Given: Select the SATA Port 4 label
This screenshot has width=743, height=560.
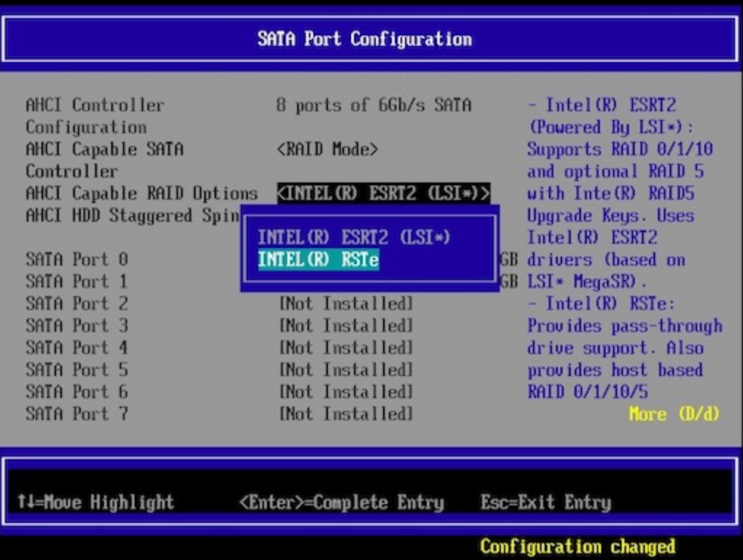Looking at the screenshot, I should pos(76,348).
